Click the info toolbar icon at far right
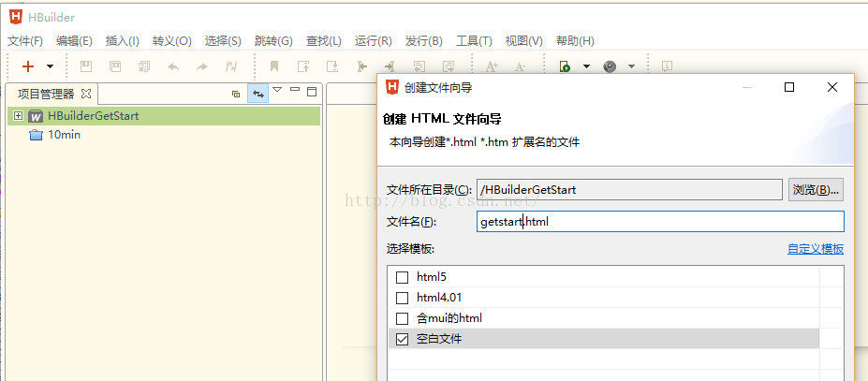 [x=667, y=66]
